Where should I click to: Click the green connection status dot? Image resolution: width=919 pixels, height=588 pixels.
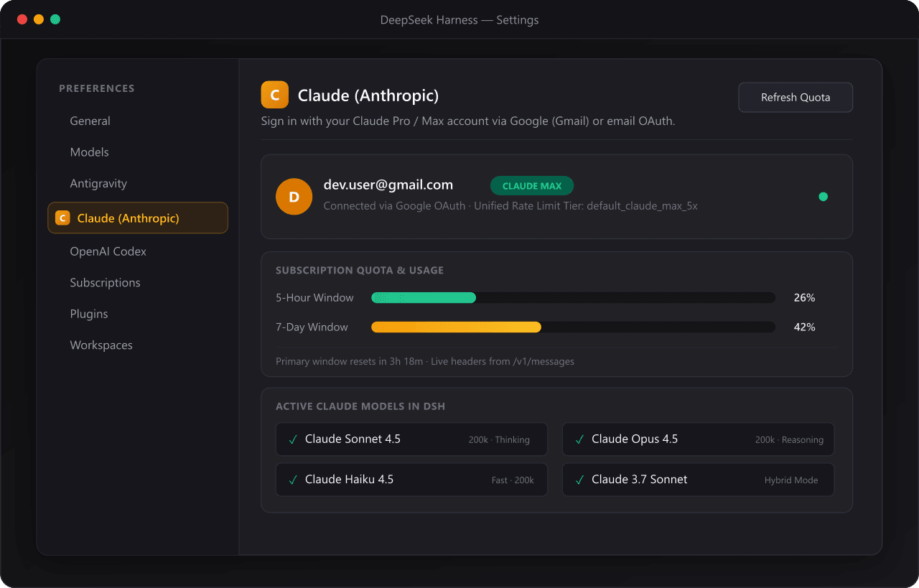[823, 197]
